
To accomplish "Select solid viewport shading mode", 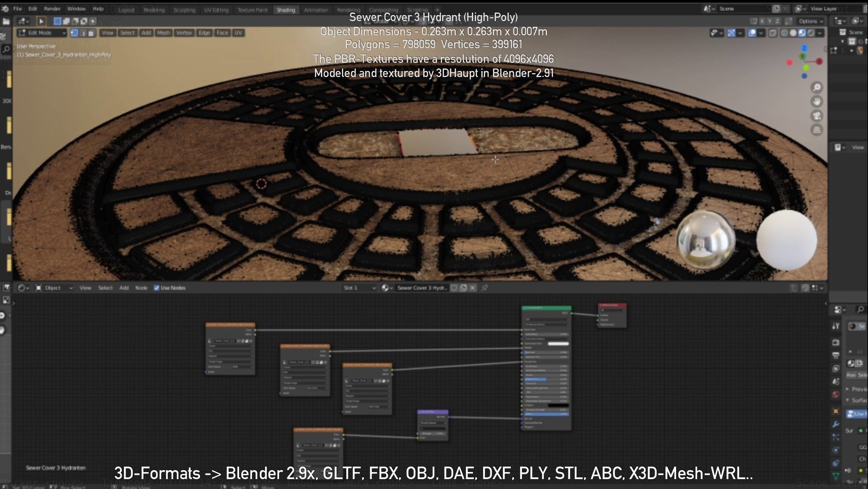I will [x=793, y=33].
